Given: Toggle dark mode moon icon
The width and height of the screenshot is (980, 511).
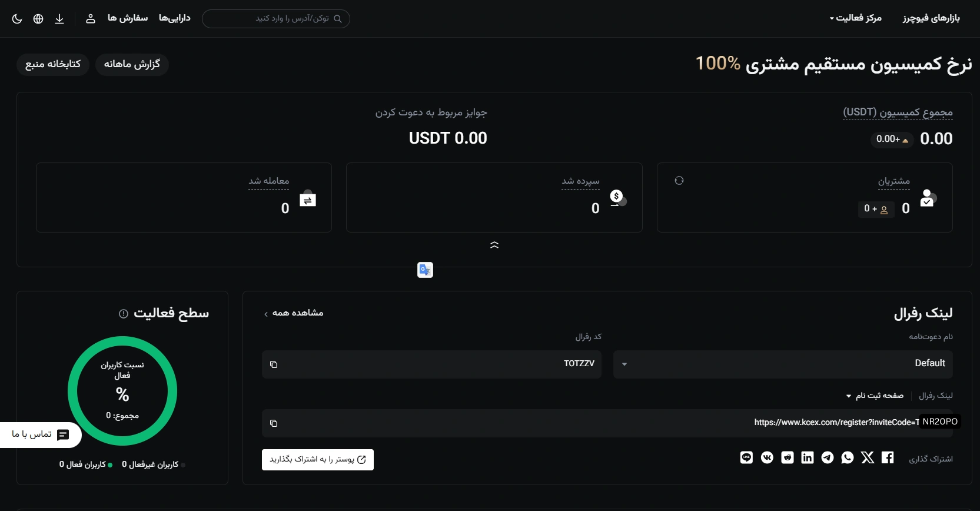Looking at the screenshot, I should point(17,19).
